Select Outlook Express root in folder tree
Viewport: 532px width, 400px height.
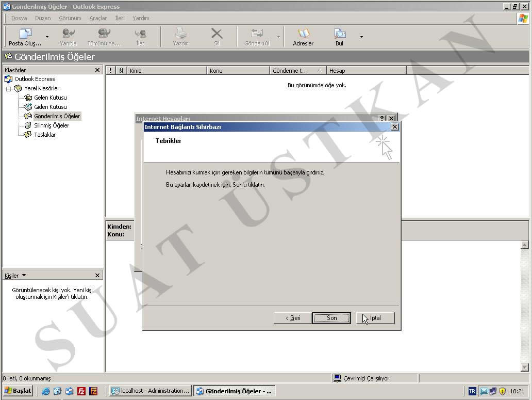pos(34,79)
